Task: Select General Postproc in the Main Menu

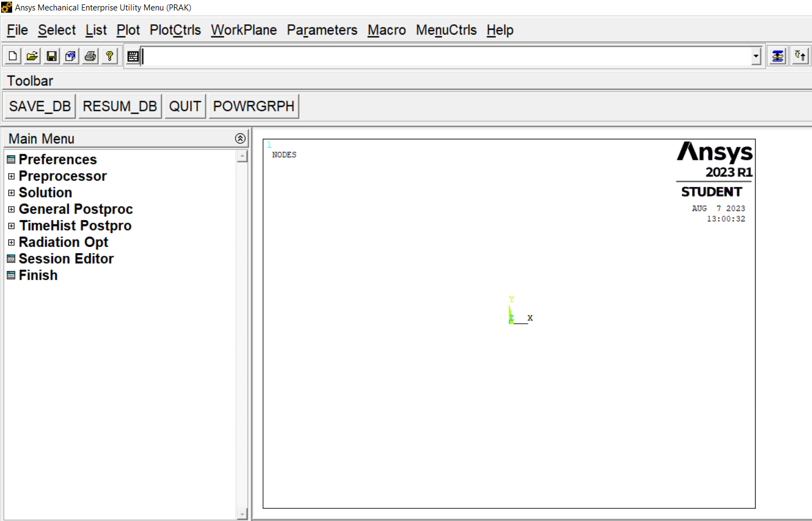Action: click(x=76, y=210)
